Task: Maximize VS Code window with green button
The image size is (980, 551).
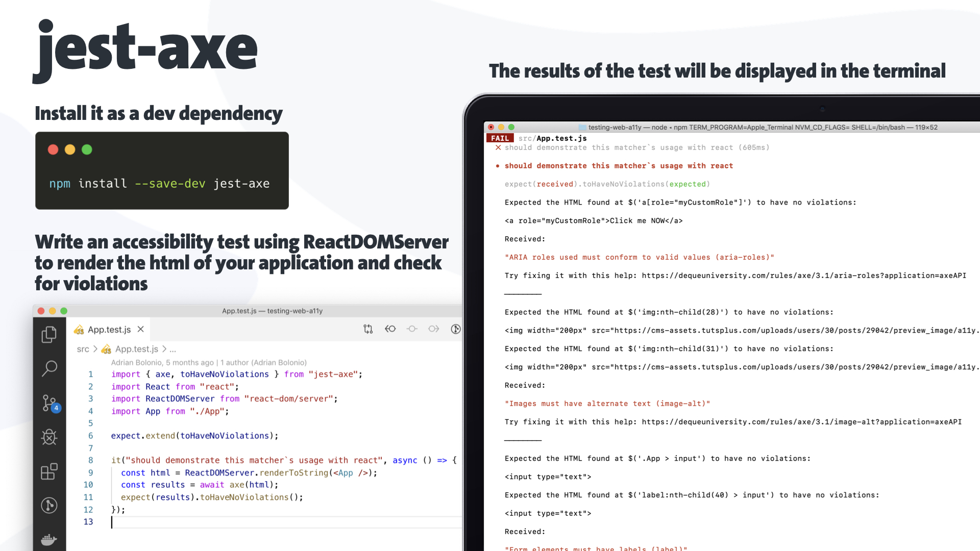Action: [x=64, y=311]
